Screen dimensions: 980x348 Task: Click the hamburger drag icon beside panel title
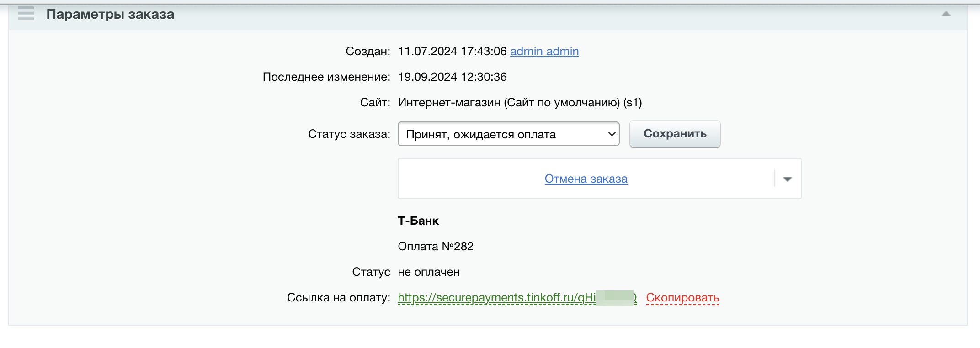[x=26, y=14]
